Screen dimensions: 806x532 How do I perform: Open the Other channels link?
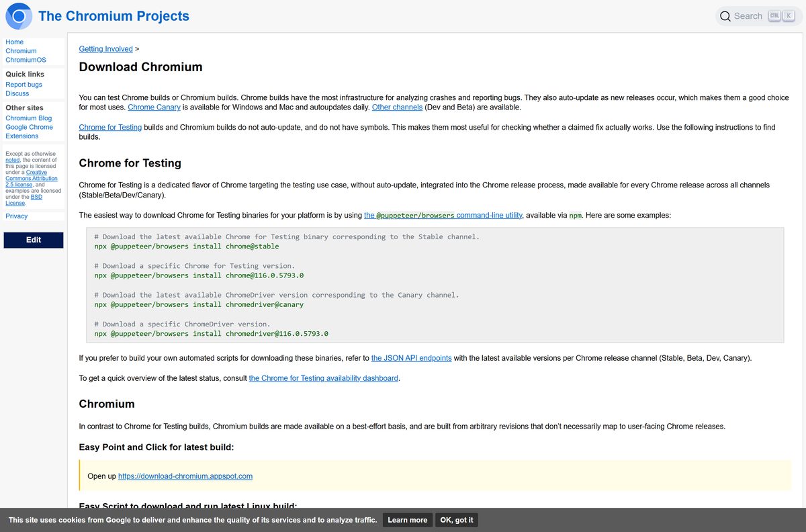point(397,107)
